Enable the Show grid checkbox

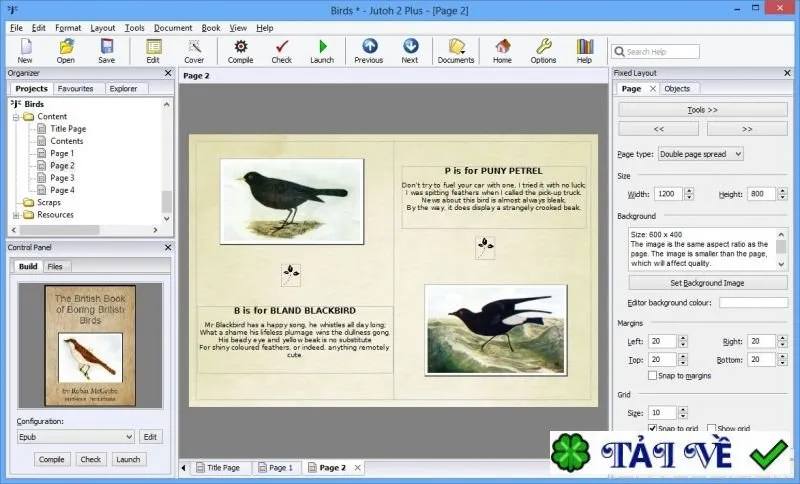pos(712,428)
